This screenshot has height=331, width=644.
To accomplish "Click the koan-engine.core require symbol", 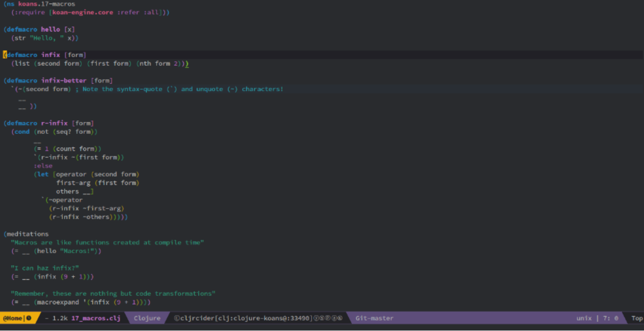I will point(83,12).
